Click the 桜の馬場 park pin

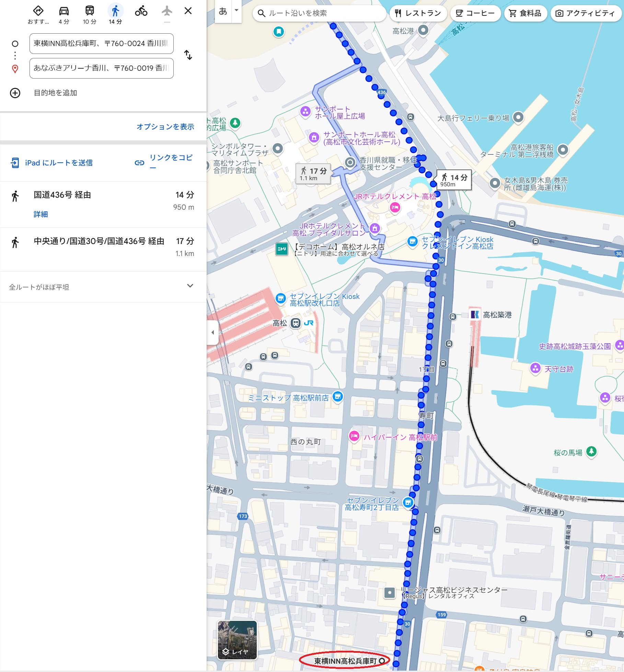coord(591,451)
